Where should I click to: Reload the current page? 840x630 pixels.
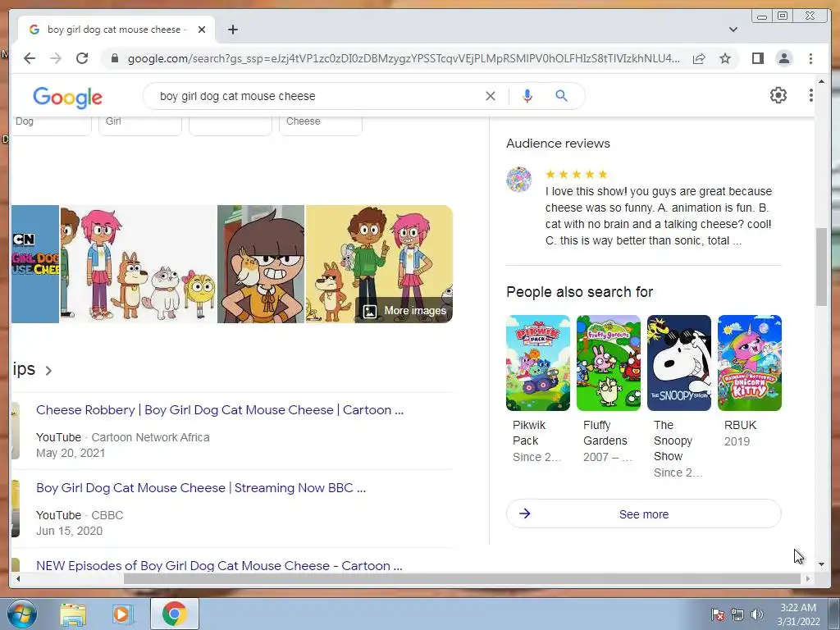[82, 58]
